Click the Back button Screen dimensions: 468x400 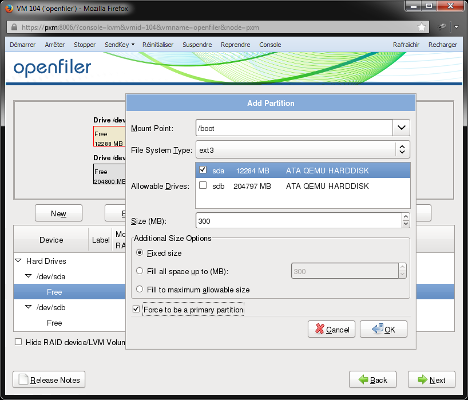point(373,380)
